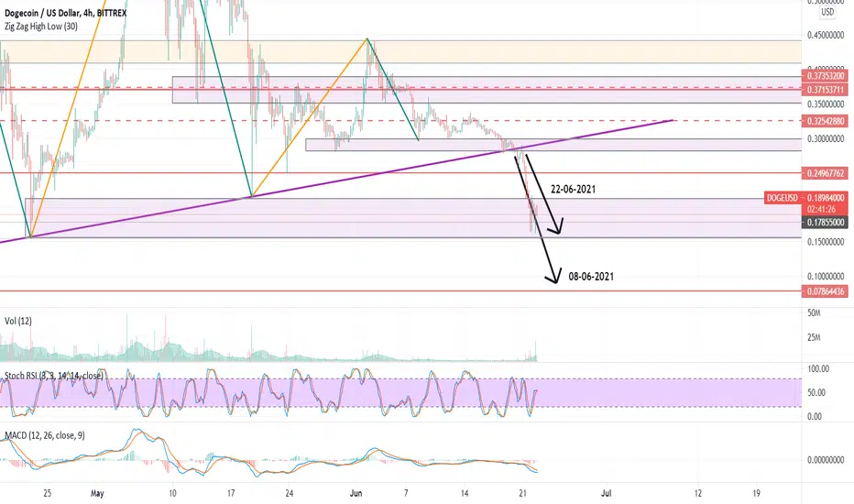Click the 12 date on time axis
The height and width of the screenshot is (504, 854).
[x=698, y=493]
